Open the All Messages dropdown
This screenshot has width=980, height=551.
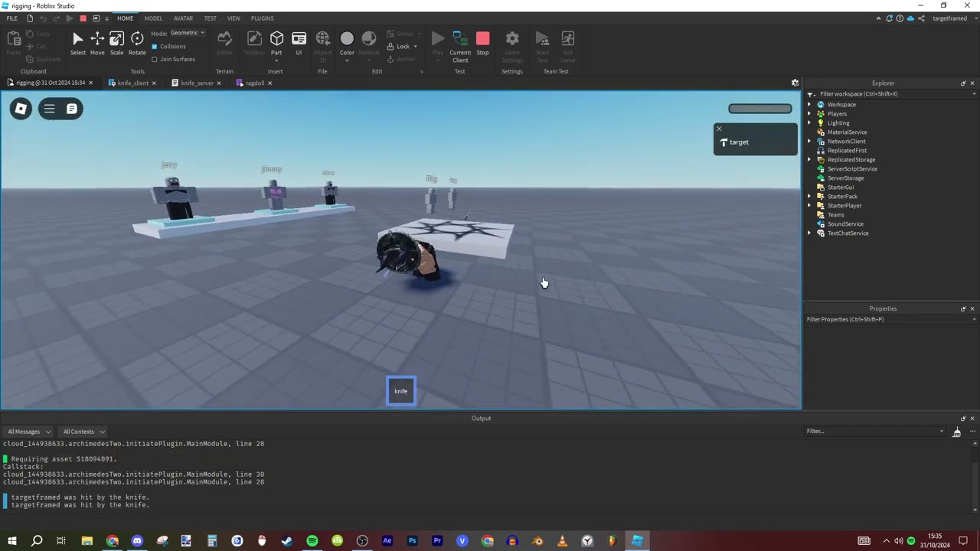pyautogui.click(x=28, y=432)
